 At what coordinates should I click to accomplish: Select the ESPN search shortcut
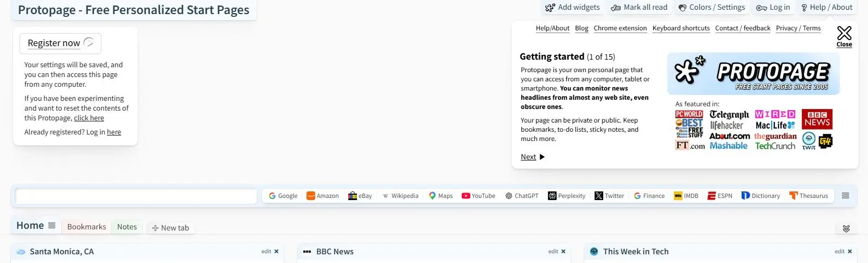click(720, 196)
